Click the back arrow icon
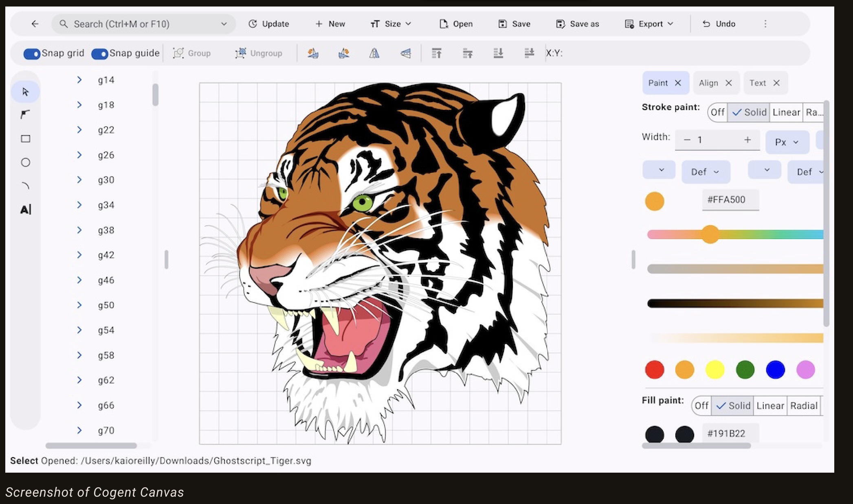The image size is (853, 504). tap(35, 24)
